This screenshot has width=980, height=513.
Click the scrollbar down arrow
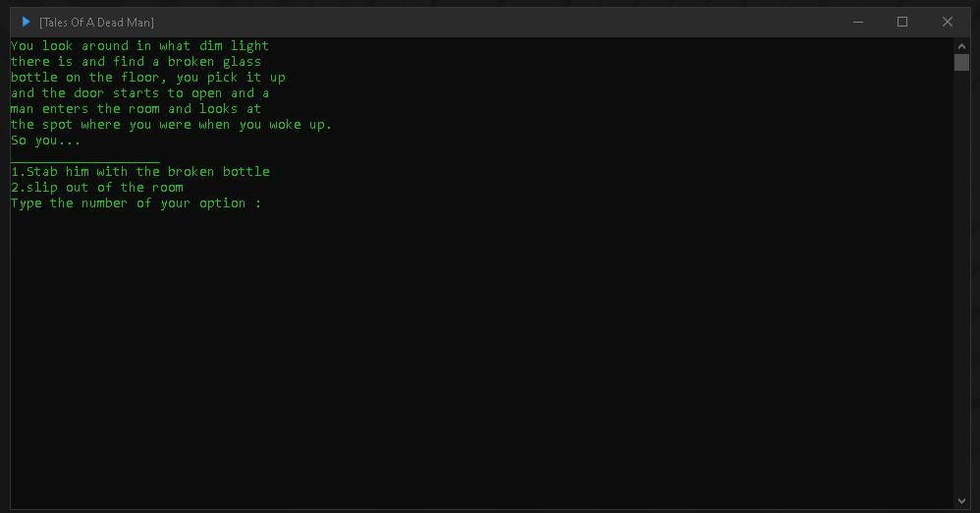(961, 500)
